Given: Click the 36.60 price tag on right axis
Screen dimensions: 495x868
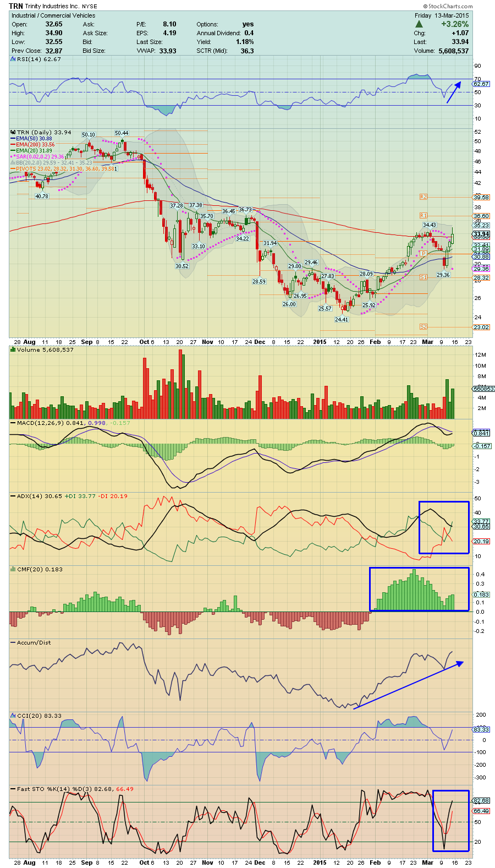Looking at the screenshot, I should 481,216.
